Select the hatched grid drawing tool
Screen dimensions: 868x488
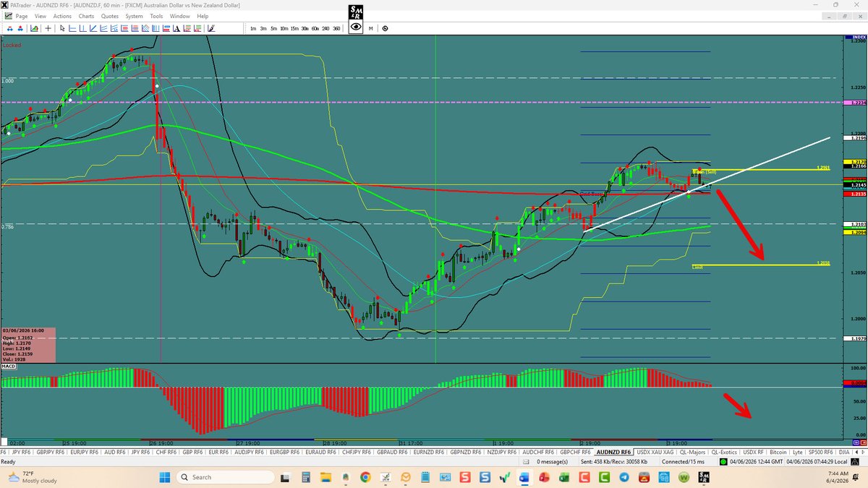click(145, 28)
